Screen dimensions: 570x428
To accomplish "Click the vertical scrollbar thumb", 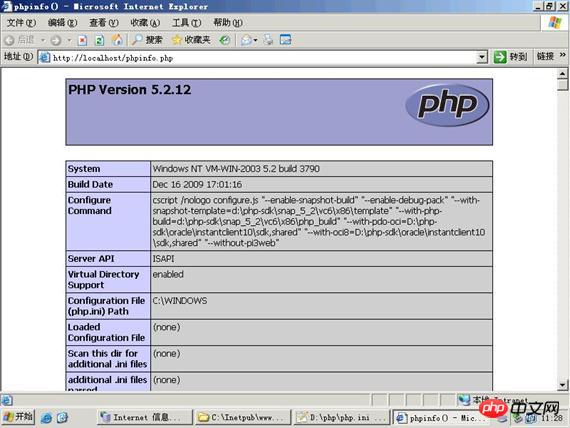I will click(562, 85).
